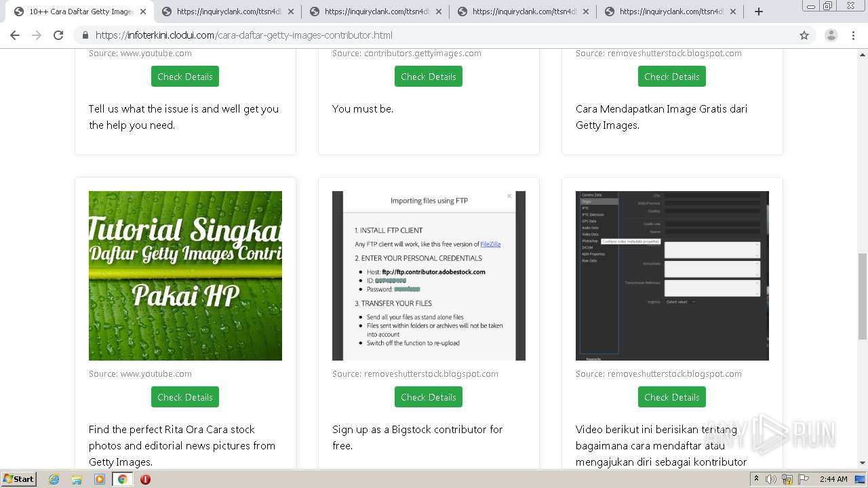Click Check Details under top www.youtube.com source
This screenshot has width=868, height=488.
point(185,77)
